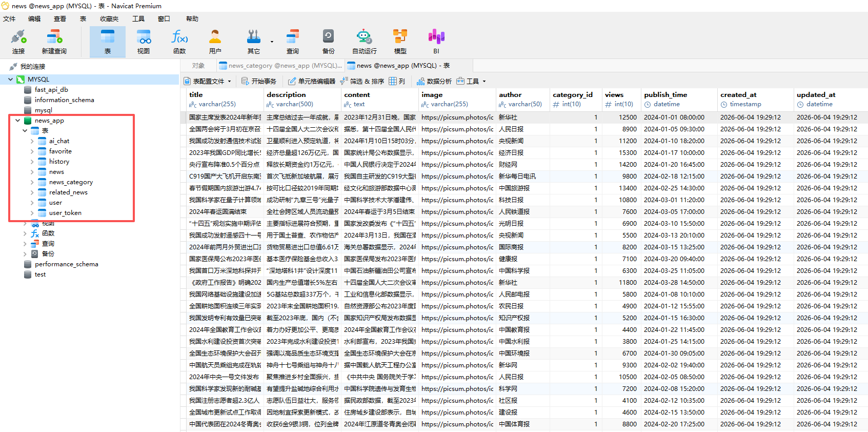The image size is (868, 432).
Task: Open dropdown arrow next to Others (其它)
Action: point(272,42)
